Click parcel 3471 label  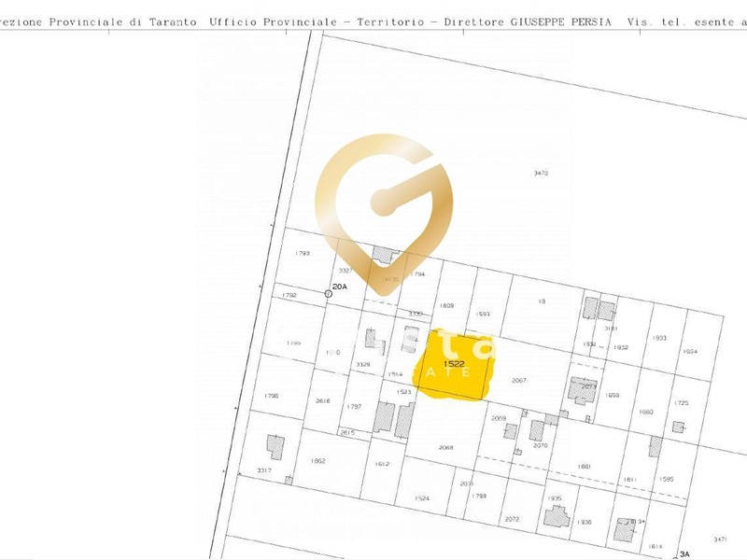click(x=720, y=539)
